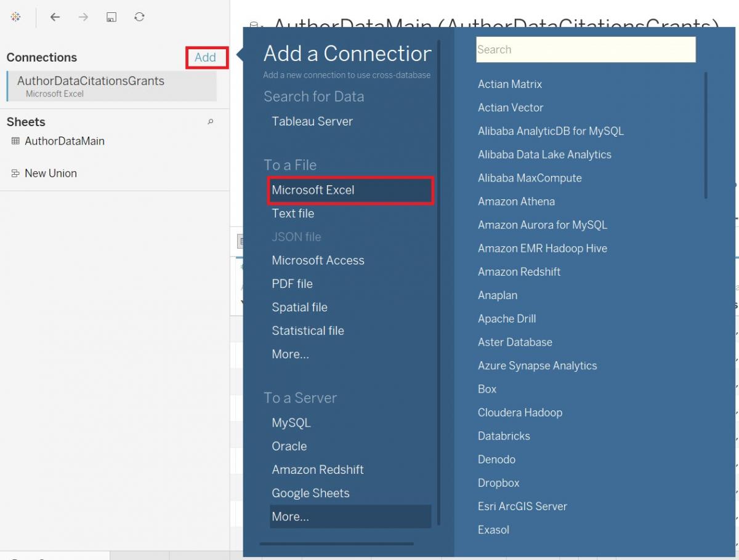Screen dimensions: 739x560
Task: Choose Oracle server connection
Action: (x=289, y=446)
